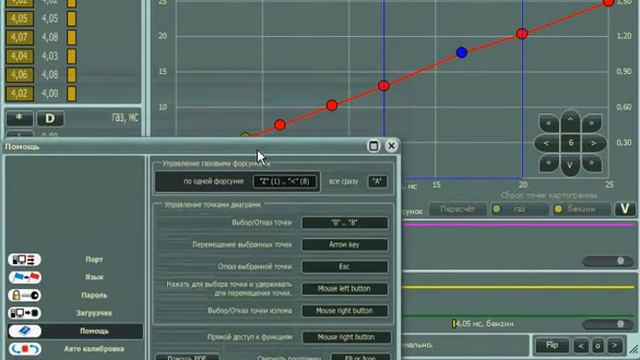The height and width of the screenshot is (360, 640).
Task: Select the Помощь sidebar item
Action: [75, 331]
